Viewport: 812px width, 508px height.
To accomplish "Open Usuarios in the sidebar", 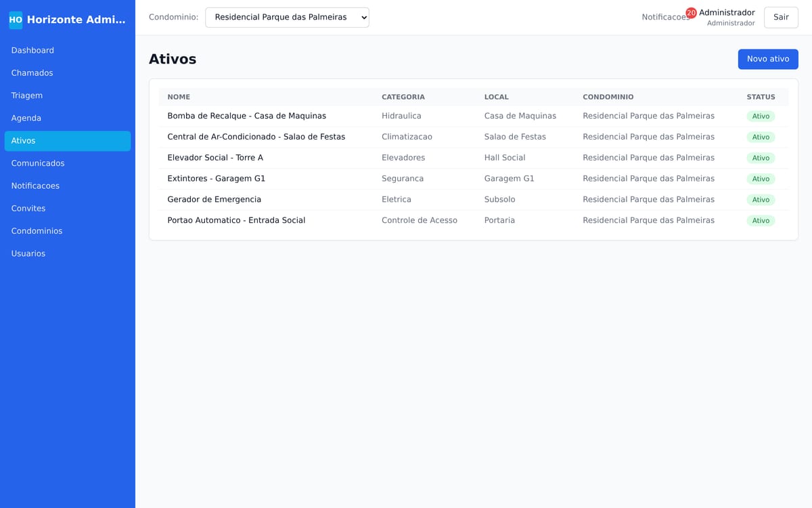I will point(68,254).
